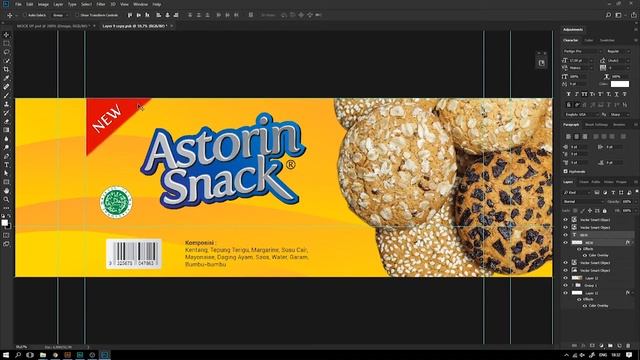Image resolution: width=640 pixels, height=360 pixels.
Task: Toggle visibility of bottom Color Overlay effect
Action: point(584,306)
